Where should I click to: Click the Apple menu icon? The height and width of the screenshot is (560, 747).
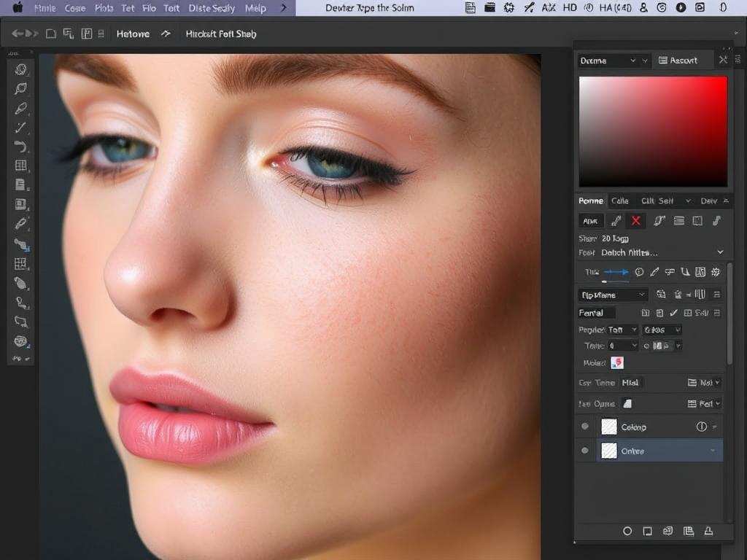pyautogui.click(x=18, y=8)
